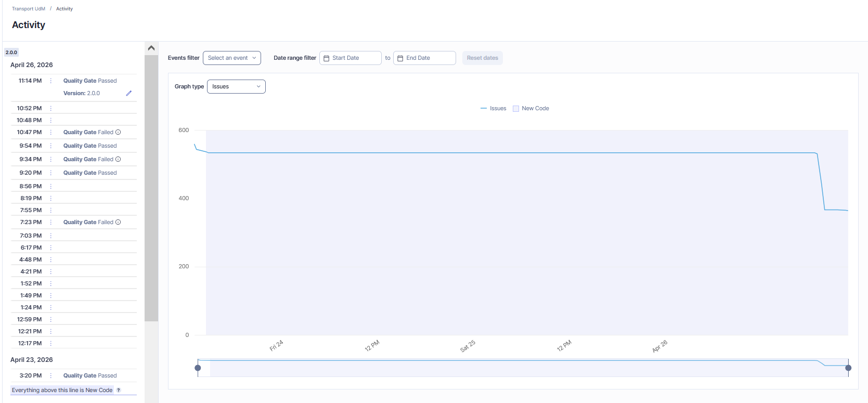Show failure details for 7:23 PM Quality Gate
The image size is (868, 403).
118,222
